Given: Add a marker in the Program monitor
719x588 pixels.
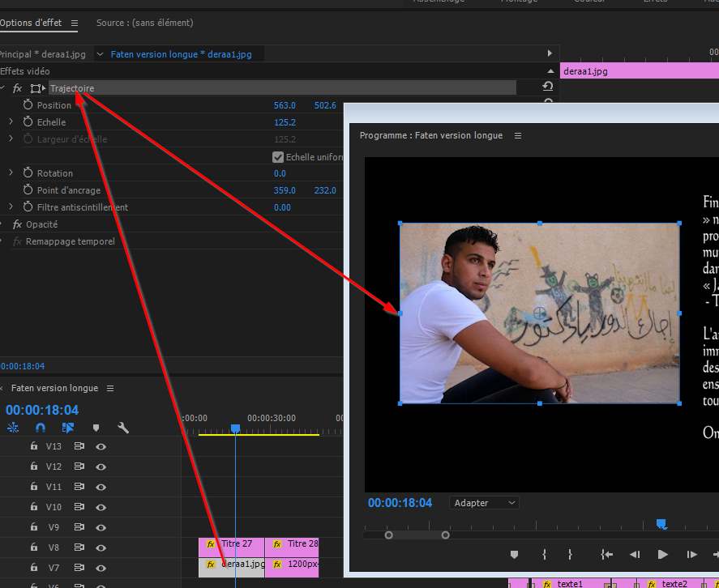Looking at the screenshot, I should pyautogui.click(x=514, y=555).
